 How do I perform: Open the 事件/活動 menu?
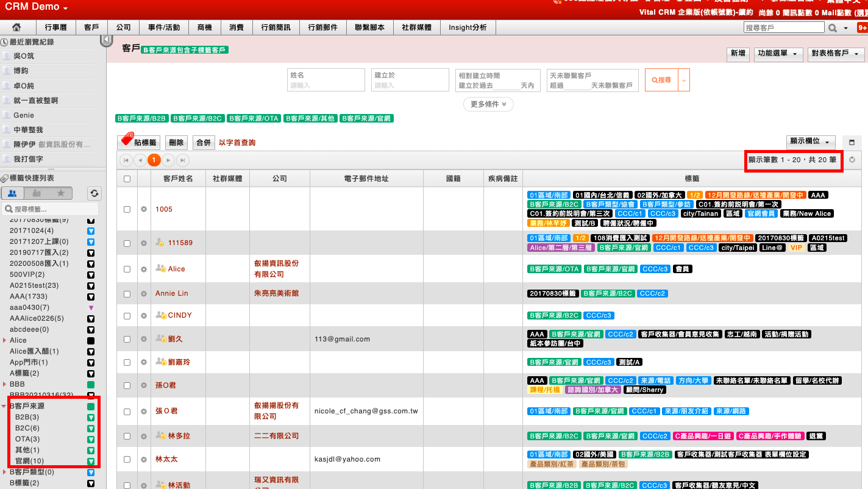tap(164, 27)
